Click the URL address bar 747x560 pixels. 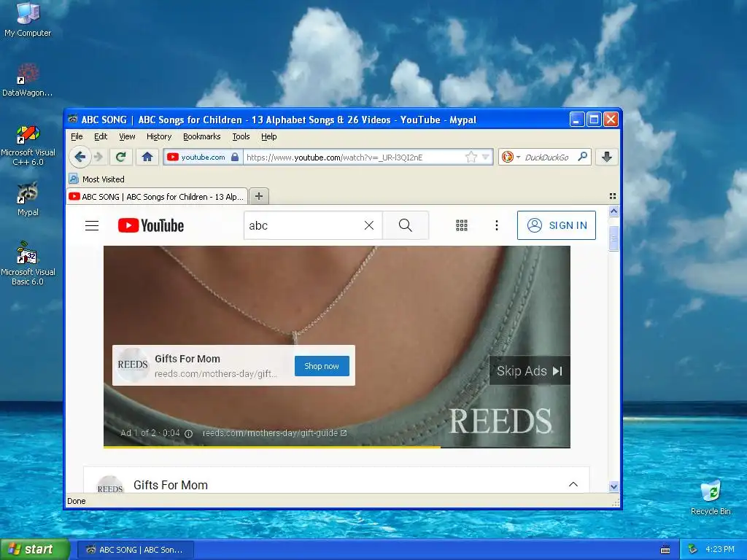pos(355,157)
